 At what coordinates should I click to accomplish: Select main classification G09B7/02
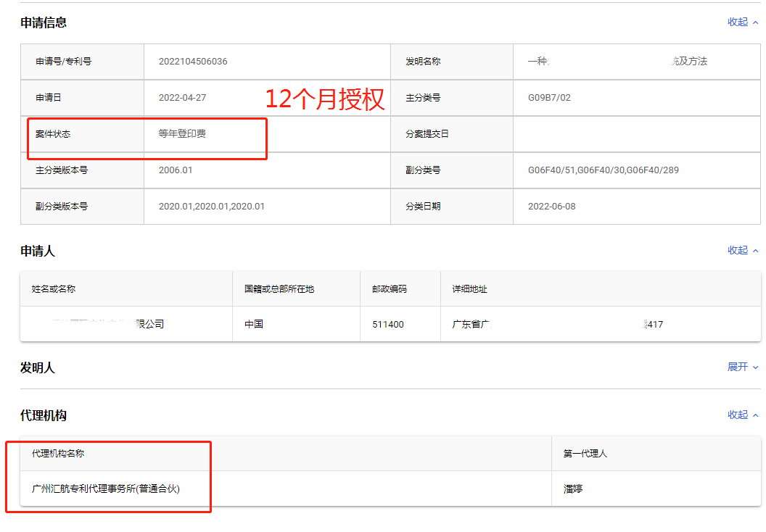coord(549,98)
